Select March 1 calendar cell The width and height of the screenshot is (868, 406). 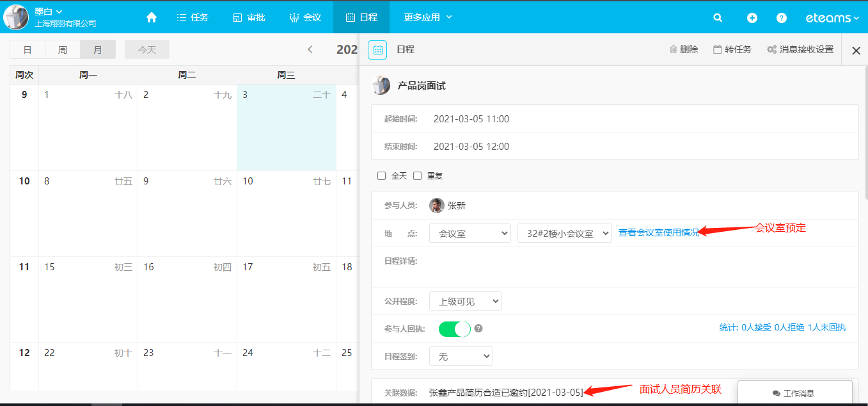[88, 127]
